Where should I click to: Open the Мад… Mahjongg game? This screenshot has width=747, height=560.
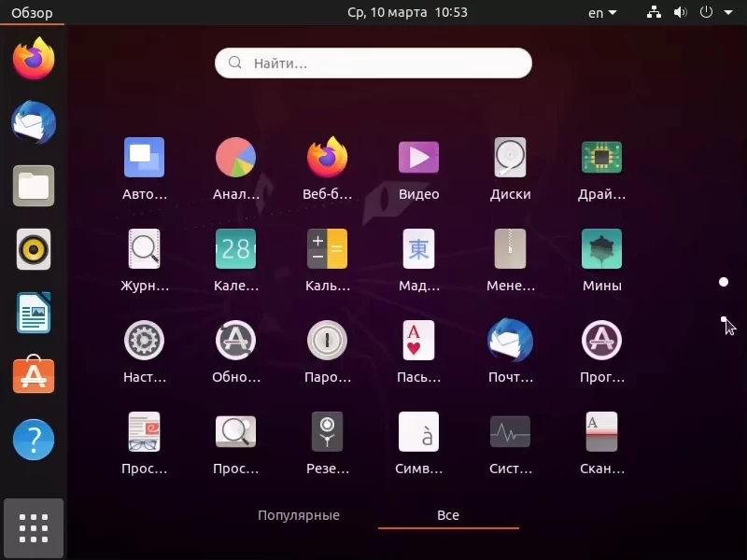pyautogui.click(x=418, y=249)
